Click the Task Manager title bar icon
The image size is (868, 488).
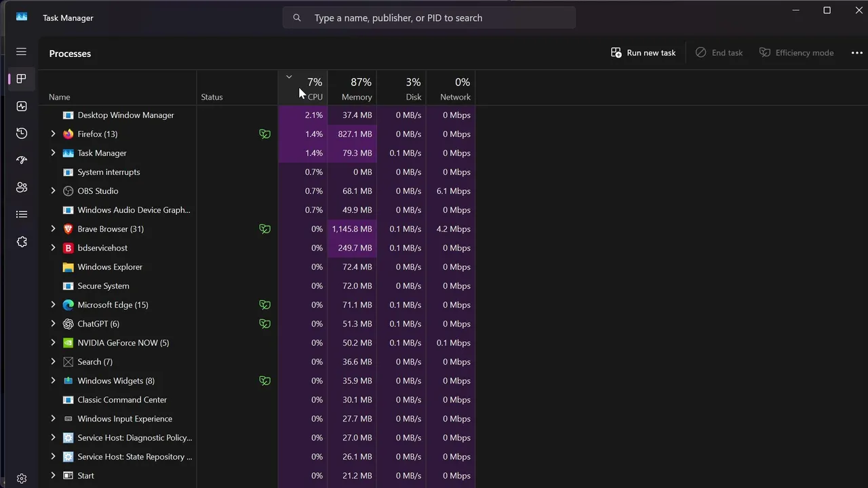(x=22, y=17)
